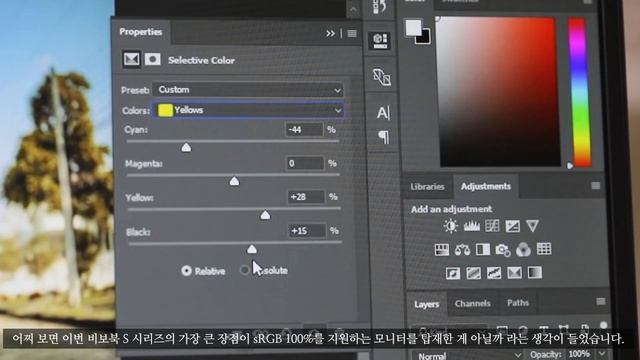The width and height of the screenshot is (640, 360).
Task: Click the scroll-up arrow above Properties panel
Action: [353, 9]
